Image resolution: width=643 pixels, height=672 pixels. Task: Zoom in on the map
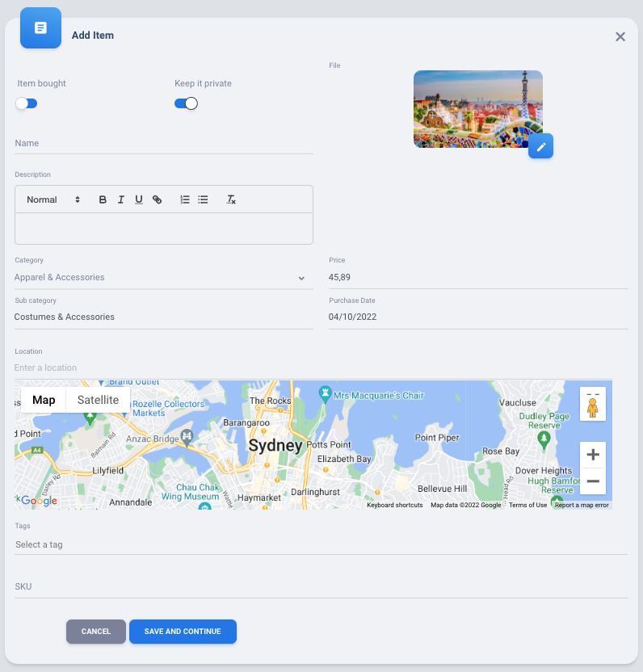pyautogui.click(x=592, y=455)
